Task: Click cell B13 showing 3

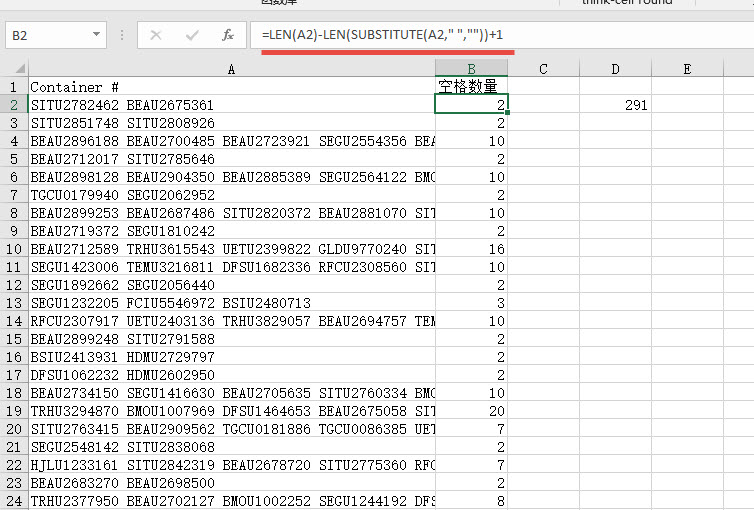Action: click(x=471, y=303)
